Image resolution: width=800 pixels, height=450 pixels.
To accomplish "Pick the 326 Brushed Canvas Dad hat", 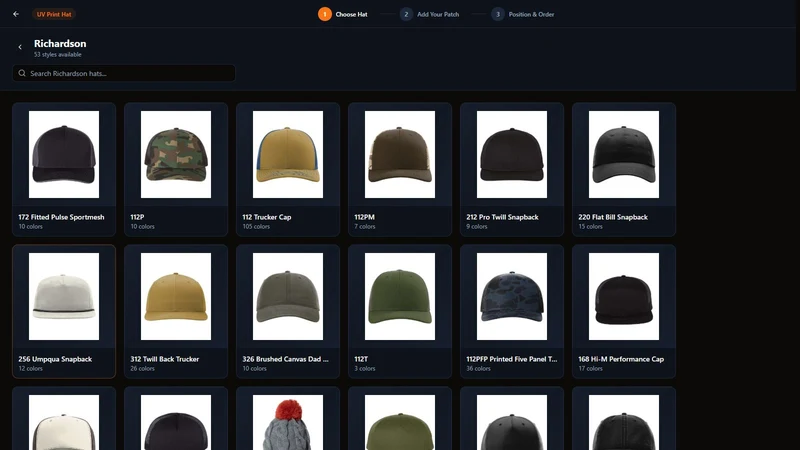I will 288,311.
